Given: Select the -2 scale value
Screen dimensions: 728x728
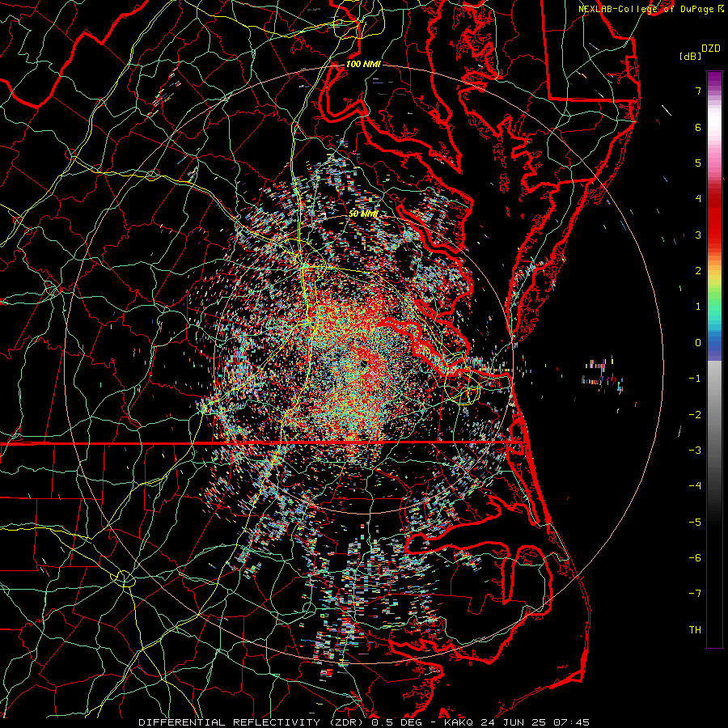Looking at the screenshot, I should 695,415.
